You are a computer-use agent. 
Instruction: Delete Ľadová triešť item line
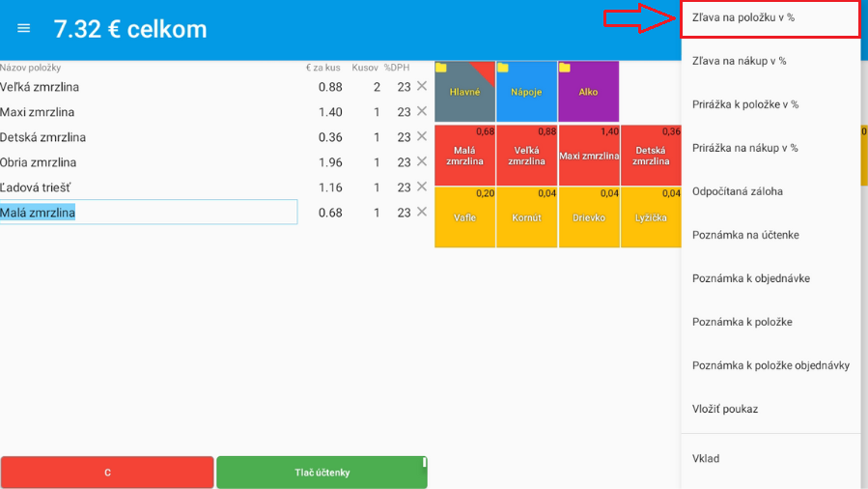click(x=421, y=187)
